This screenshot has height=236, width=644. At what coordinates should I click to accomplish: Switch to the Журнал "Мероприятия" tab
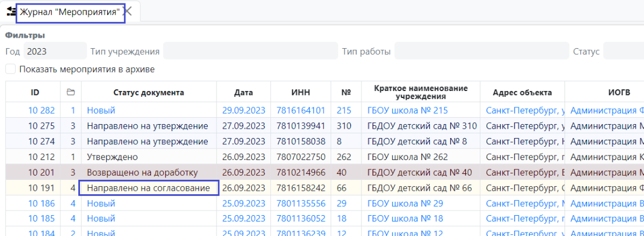tap(70, 12)
